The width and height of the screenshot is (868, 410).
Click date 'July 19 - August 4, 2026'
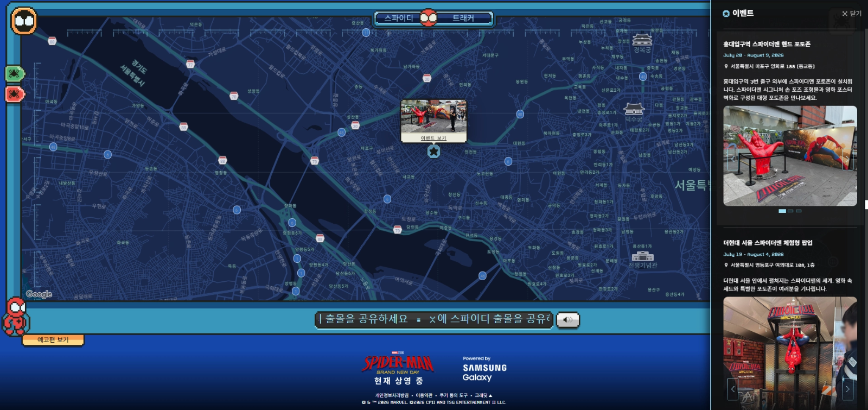[753, 254]
